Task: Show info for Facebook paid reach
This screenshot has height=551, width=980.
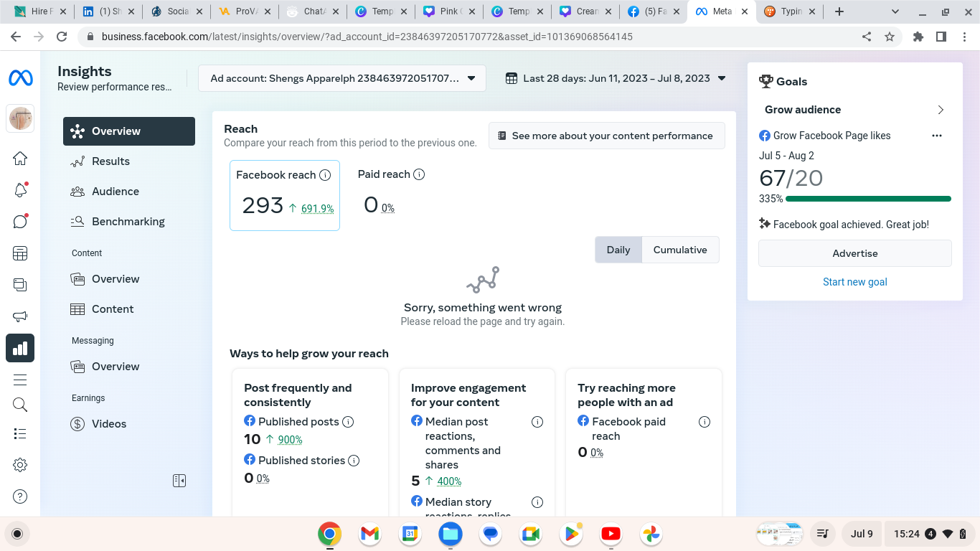Action: tap(705, 422)
